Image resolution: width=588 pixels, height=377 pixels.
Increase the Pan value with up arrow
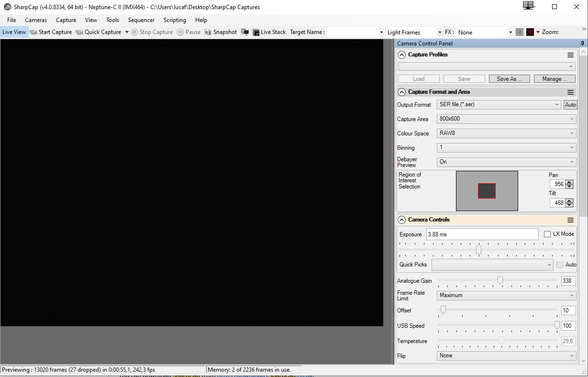tap(569, 182)
